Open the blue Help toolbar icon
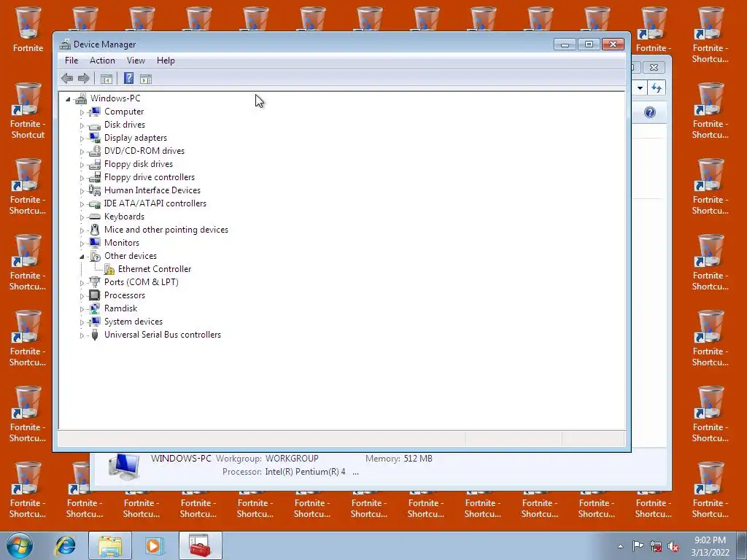 (128, 79)
